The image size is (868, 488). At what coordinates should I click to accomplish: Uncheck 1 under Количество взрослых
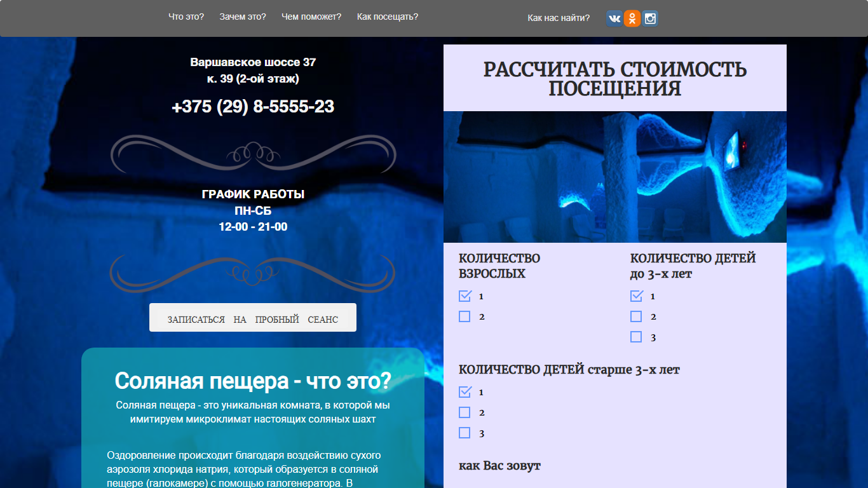[465, 296]
